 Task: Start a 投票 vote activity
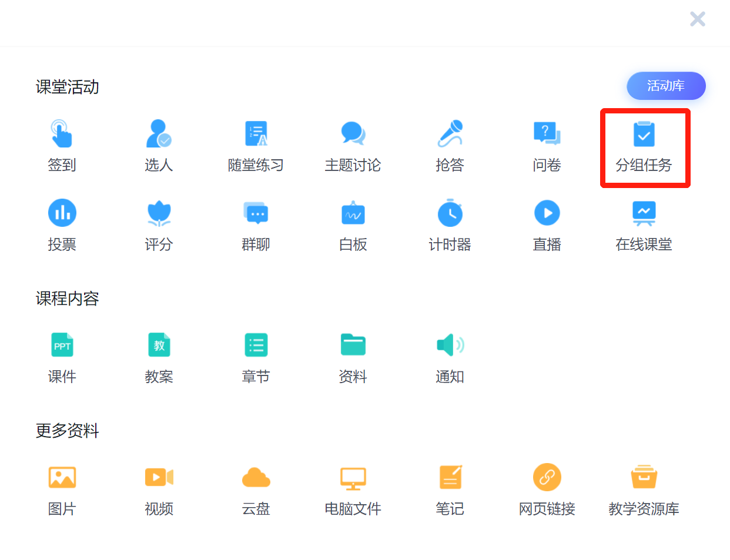[62, 226]
